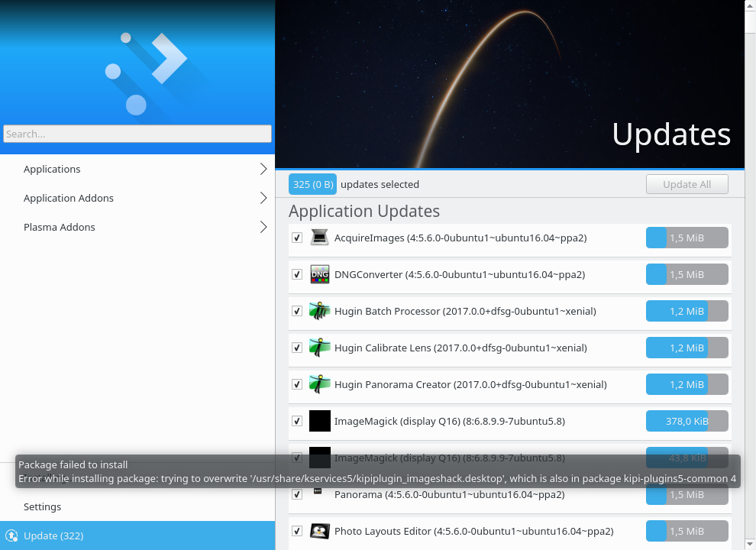Click the Hugin Batch Processor icon
Image resolution: width=756 pixels, height=550 pixels.
click(319, 311)
